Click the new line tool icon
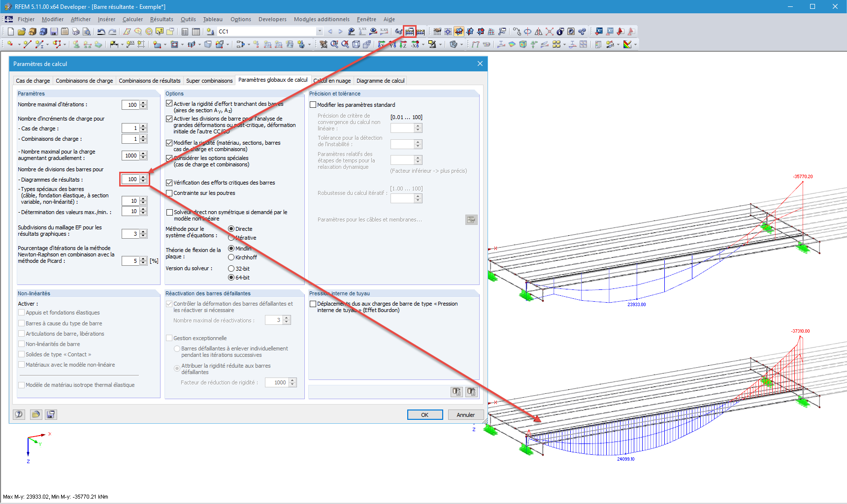This screenshot has height=504, width=847. pos(27,44)
